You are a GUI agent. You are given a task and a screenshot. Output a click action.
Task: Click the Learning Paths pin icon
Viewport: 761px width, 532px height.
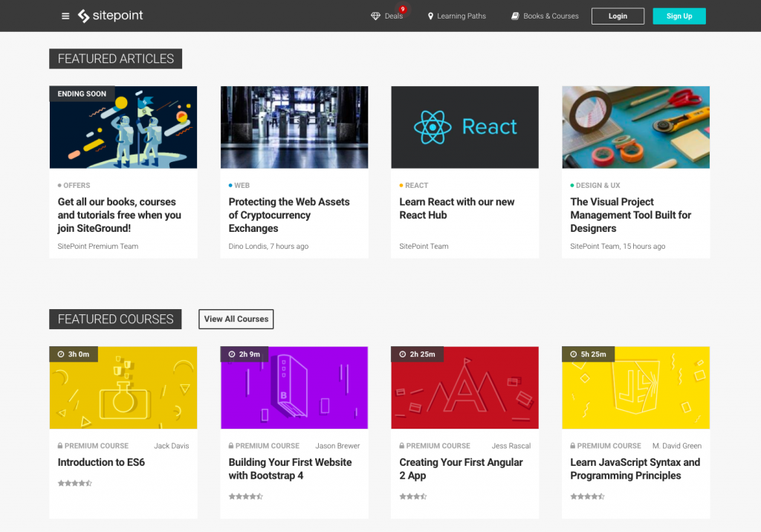pos(430,16)
